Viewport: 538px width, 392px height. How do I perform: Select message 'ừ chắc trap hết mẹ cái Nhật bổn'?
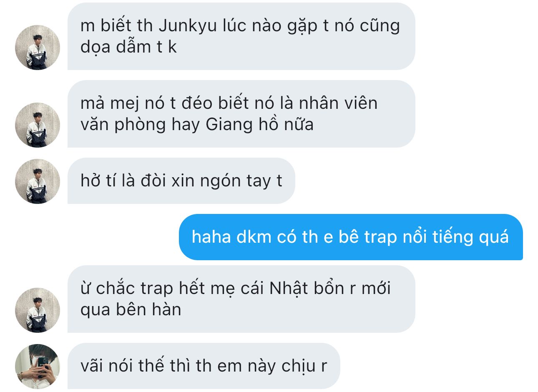coord(241,299)
